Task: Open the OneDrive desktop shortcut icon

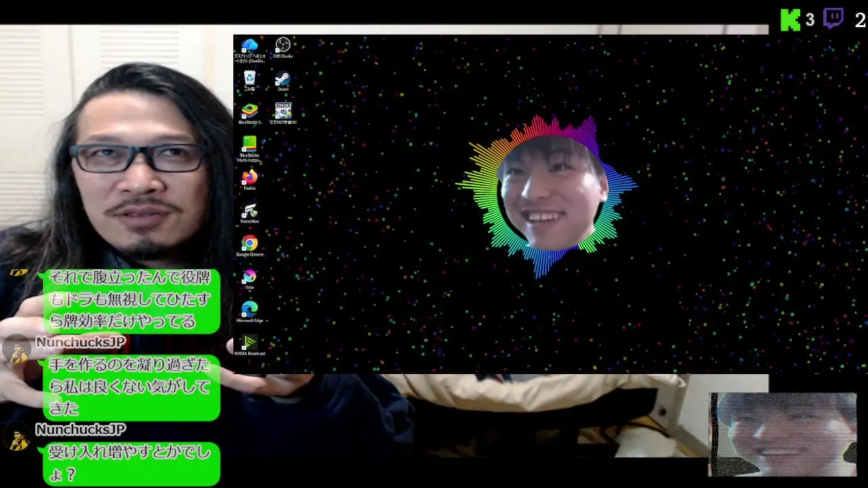Action: (250, 50)
